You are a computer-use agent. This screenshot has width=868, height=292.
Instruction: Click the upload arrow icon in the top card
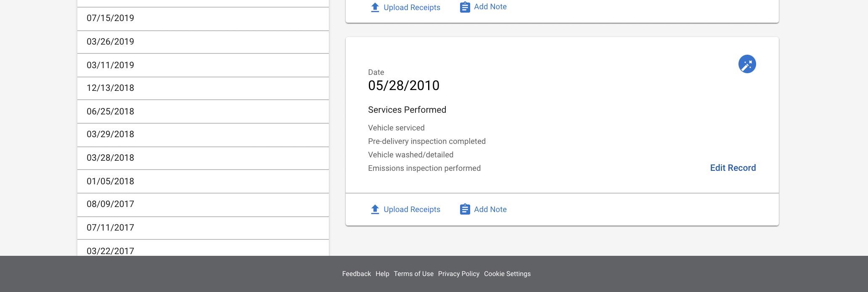click(375, 7)
